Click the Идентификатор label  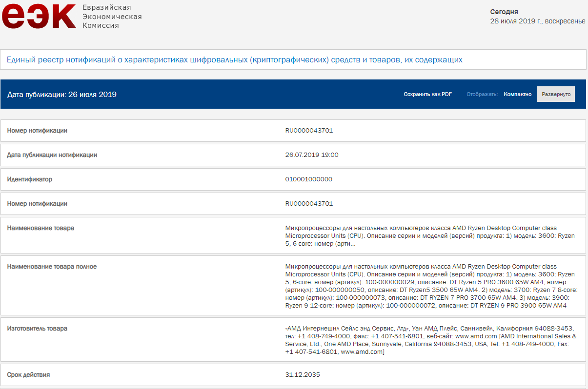[30, 179]
